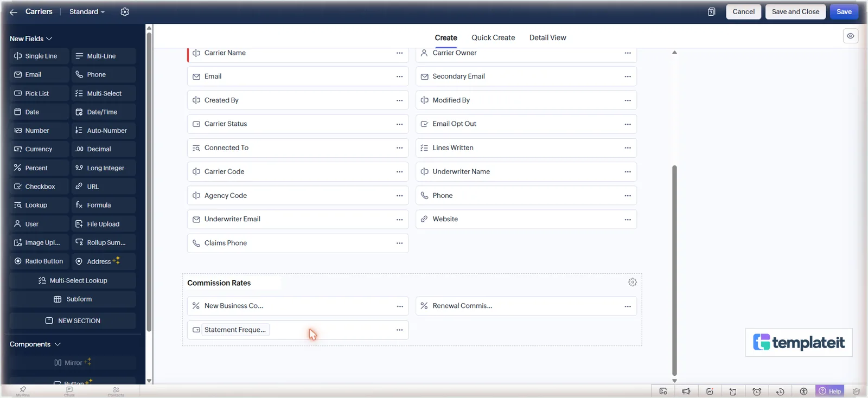Select the File Upload field type
This screenshot has height=398, width=868.
point(103,224)
